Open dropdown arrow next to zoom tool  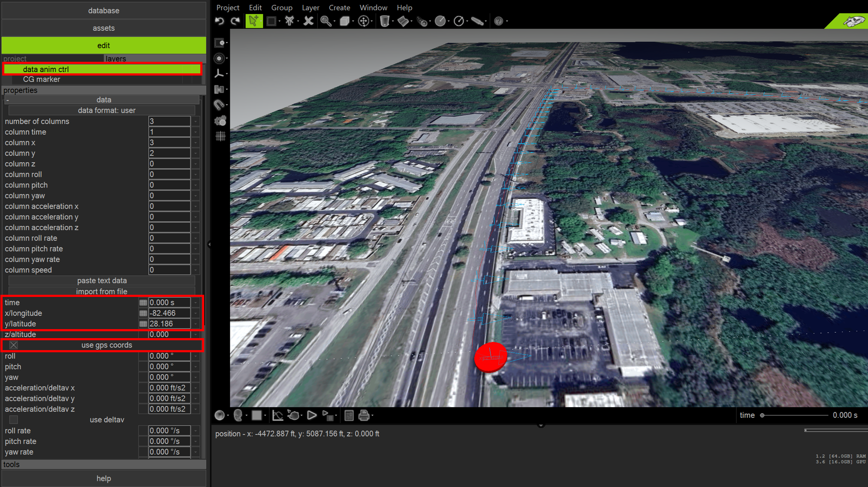(x=335, y=21)
